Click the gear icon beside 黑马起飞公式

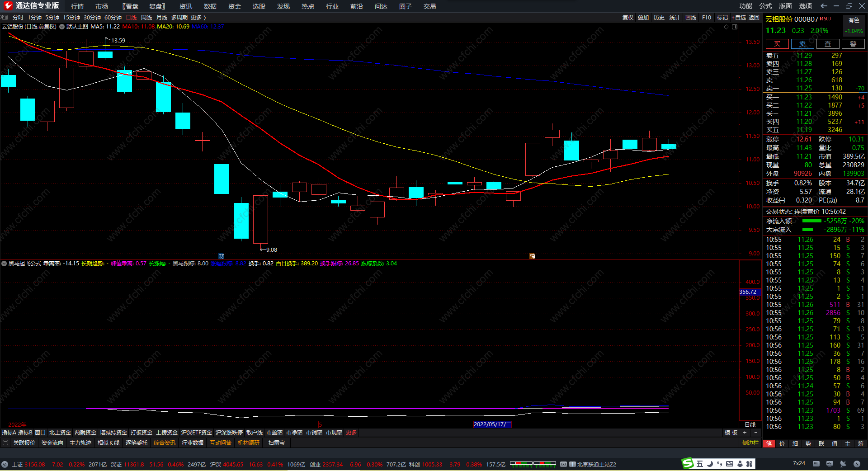pos(4,264)
